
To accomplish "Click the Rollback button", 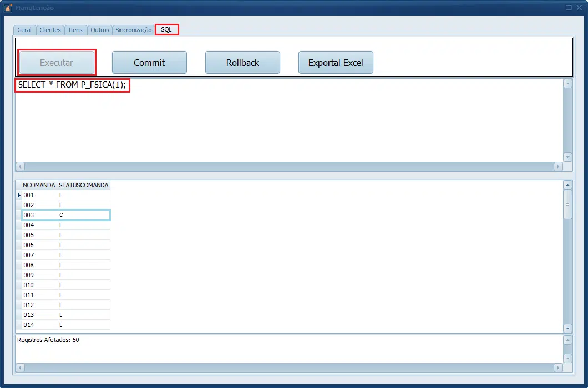I will point(242,62).
